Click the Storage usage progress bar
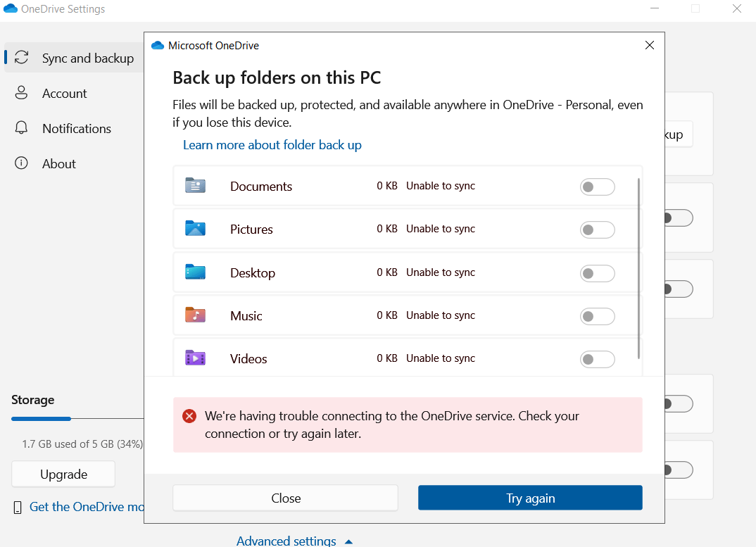This screenshot has height=547, width=756. pos(77,419)
